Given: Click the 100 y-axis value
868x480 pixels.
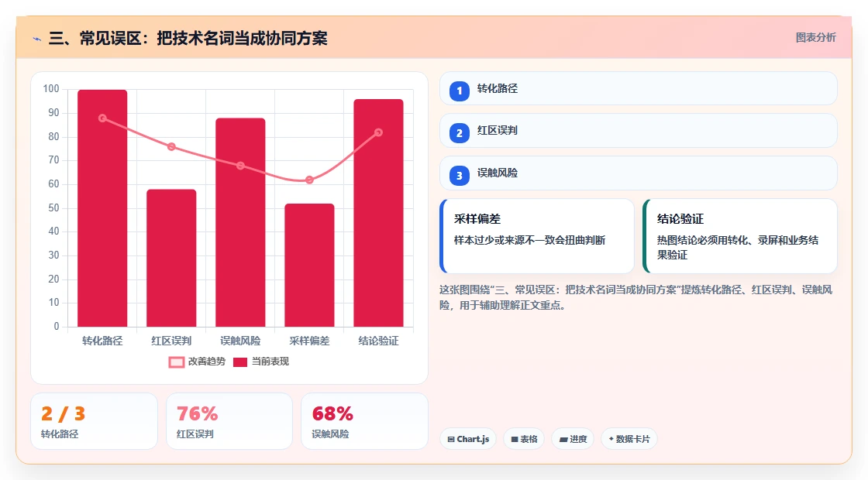Looking at the screenshot, I should coord(51,89).
